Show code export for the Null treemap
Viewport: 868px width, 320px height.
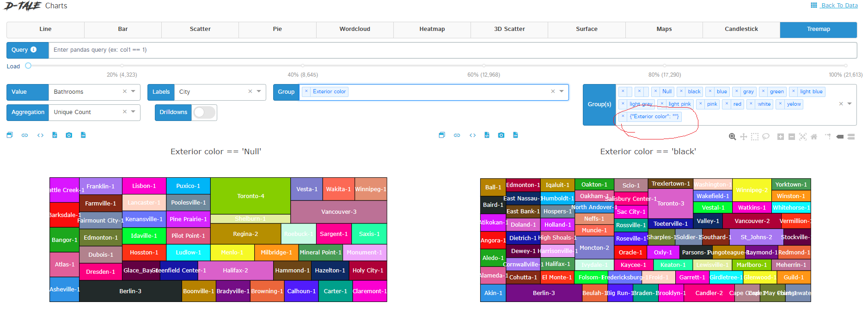[40, 135]
